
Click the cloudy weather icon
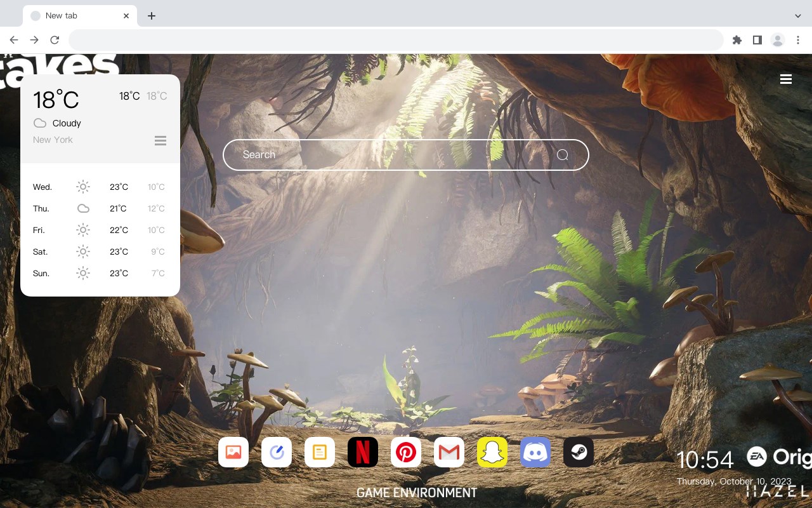40,123
